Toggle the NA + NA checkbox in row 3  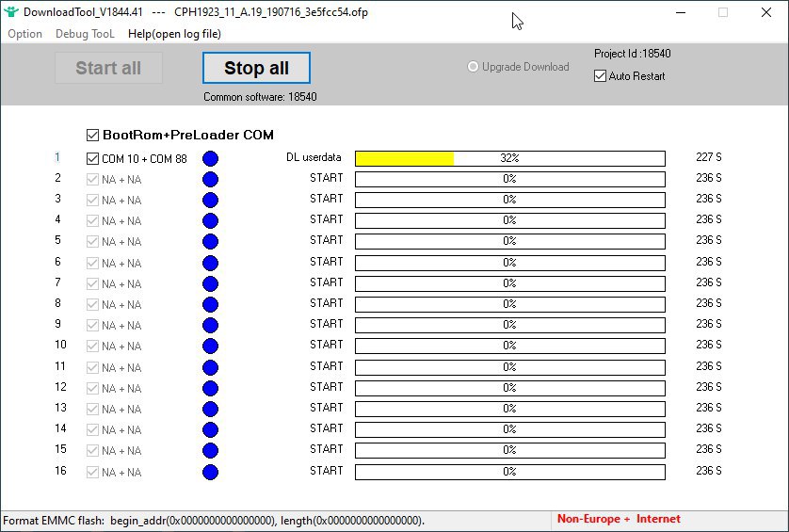coord(92,200)
